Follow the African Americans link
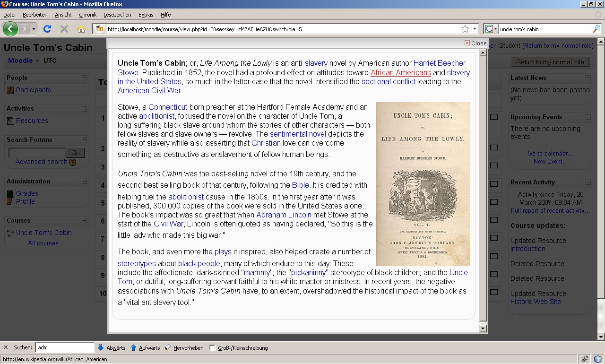Viewport: 605px width, 364px height. click(401, 73)
